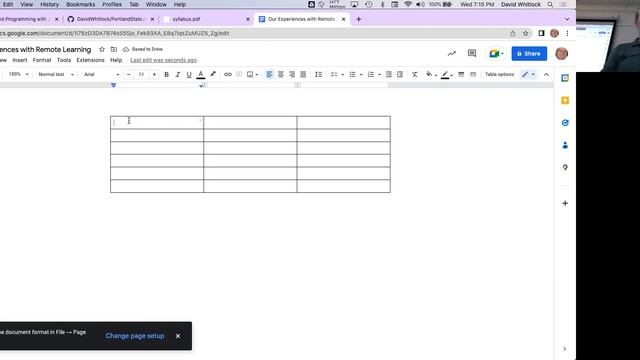The height and width of the screenshot is (360, 640).
Task: Expand the checklist options arrow
Action: pos(342,75)
